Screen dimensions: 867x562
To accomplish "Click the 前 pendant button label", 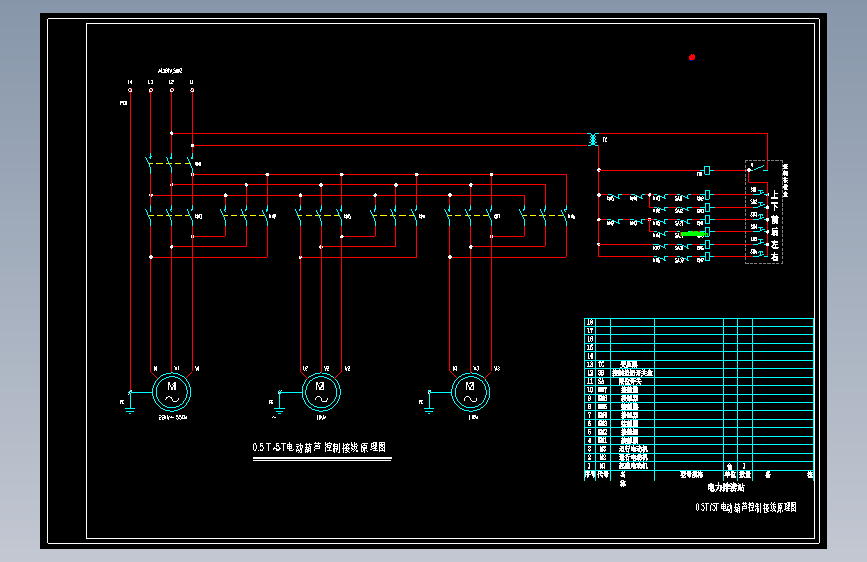I will (x=775, y=220).
